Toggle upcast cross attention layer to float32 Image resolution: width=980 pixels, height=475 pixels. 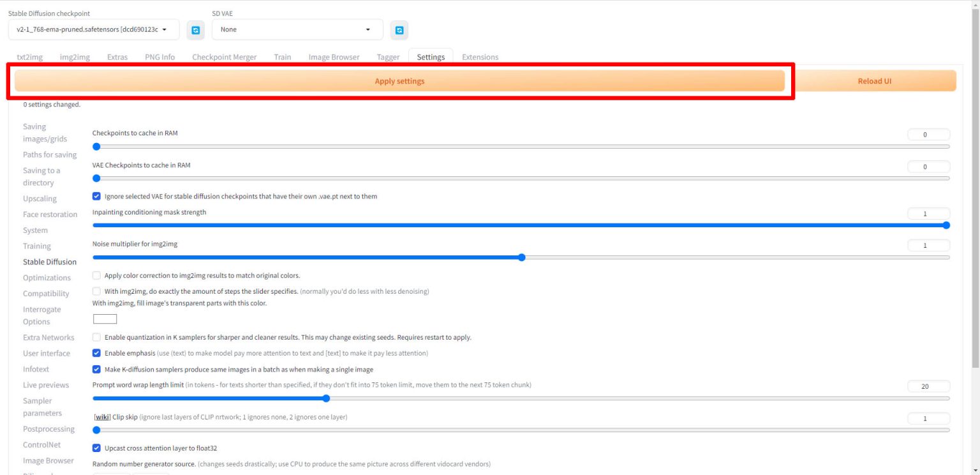(x=96, y=448)
